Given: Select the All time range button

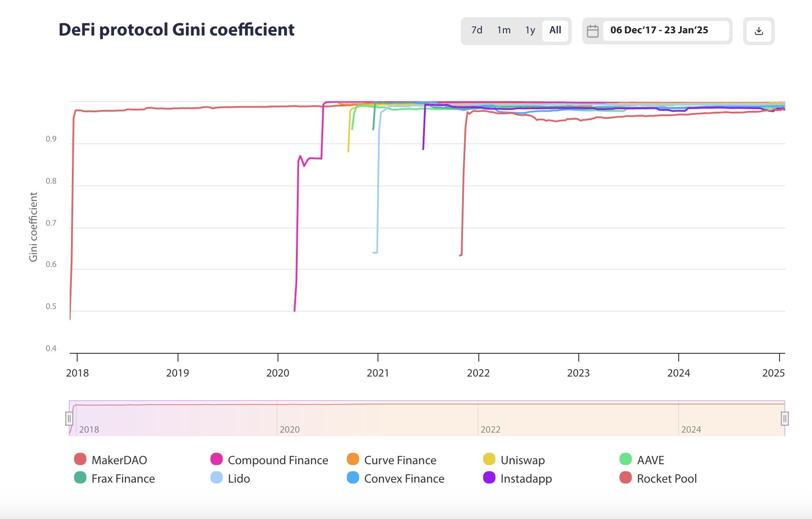Looking at the screenshot, I should pyautogui.click(x=555, y=31).
